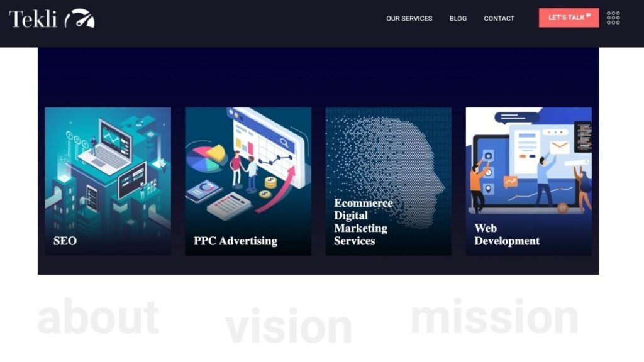The image size is (644, 362).
Task: Open the Our Services menu item
Action: 409,18
